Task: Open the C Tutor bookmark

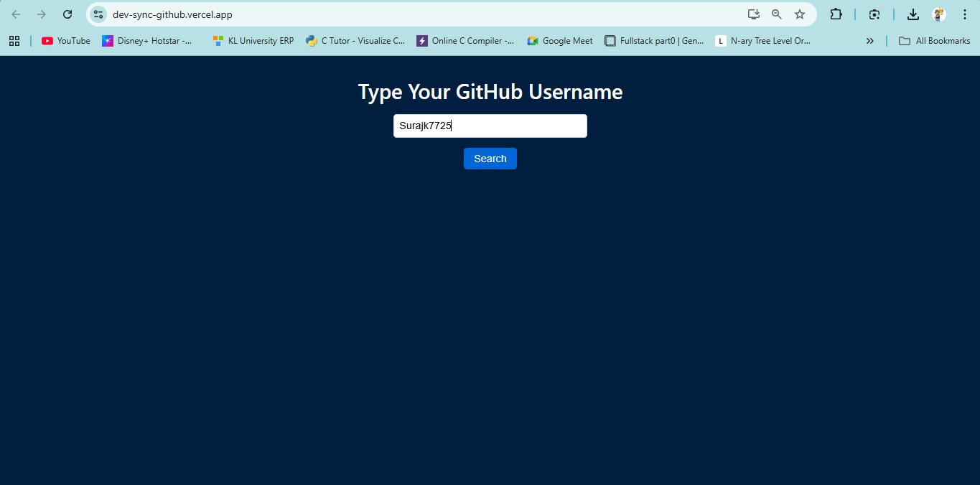Action: 355,41
